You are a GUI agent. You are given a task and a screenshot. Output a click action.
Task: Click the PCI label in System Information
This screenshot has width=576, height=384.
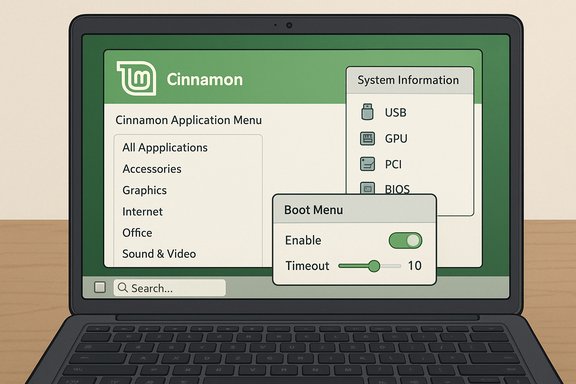(393, 164)
